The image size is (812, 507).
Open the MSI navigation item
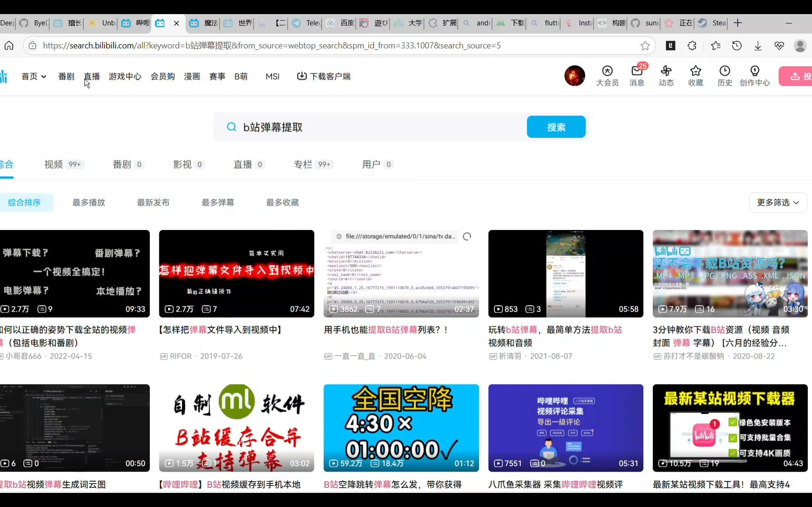pyautogui.click(x=272, y=76)
